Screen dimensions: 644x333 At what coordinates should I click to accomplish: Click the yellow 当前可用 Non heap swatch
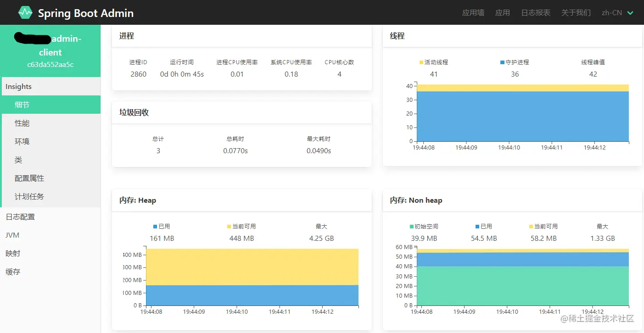531,227
